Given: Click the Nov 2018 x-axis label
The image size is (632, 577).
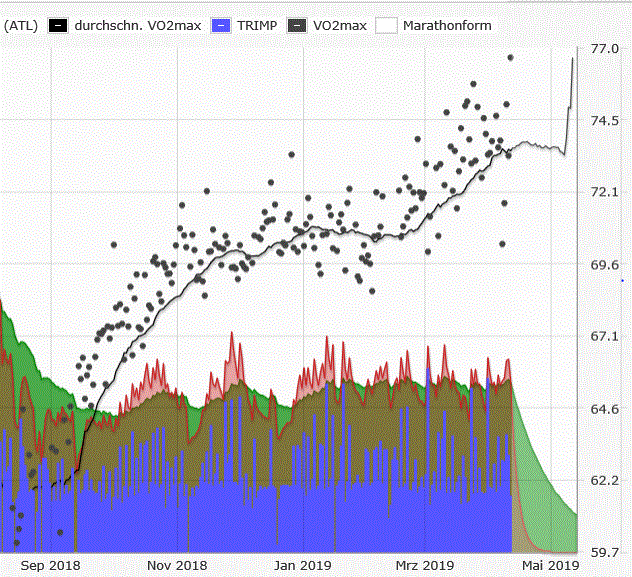Looking at the screenshot, I should [x=177, y=564].
